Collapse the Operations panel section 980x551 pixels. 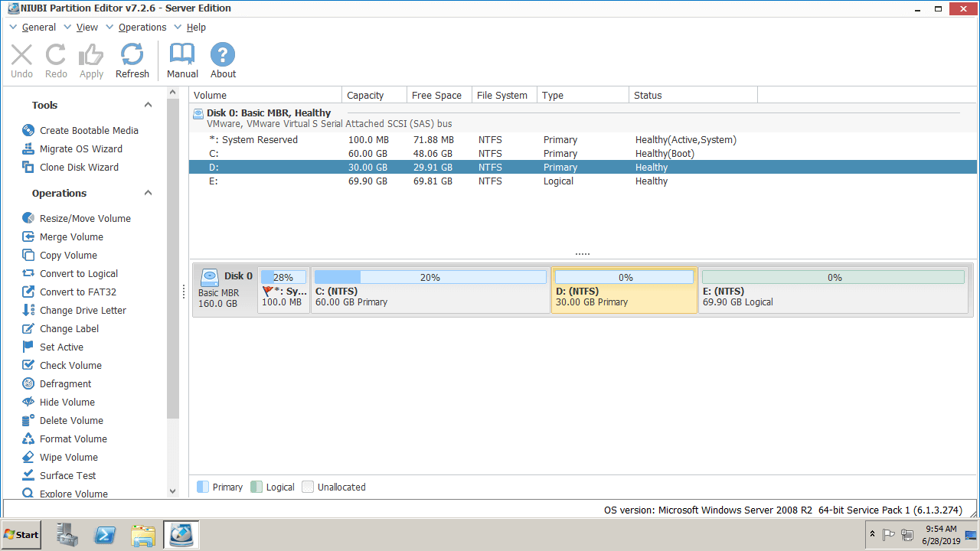149,194
